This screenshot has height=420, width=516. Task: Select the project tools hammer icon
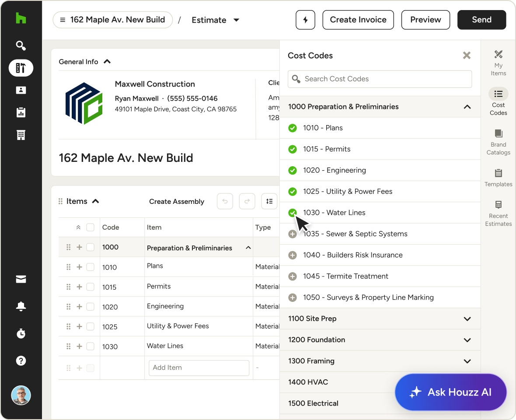pos(21,68)
